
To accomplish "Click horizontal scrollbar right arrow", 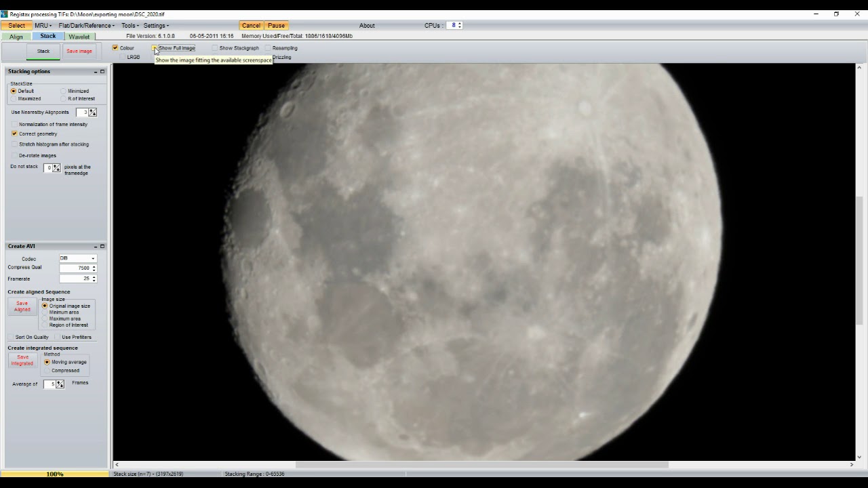I will 851,465.
